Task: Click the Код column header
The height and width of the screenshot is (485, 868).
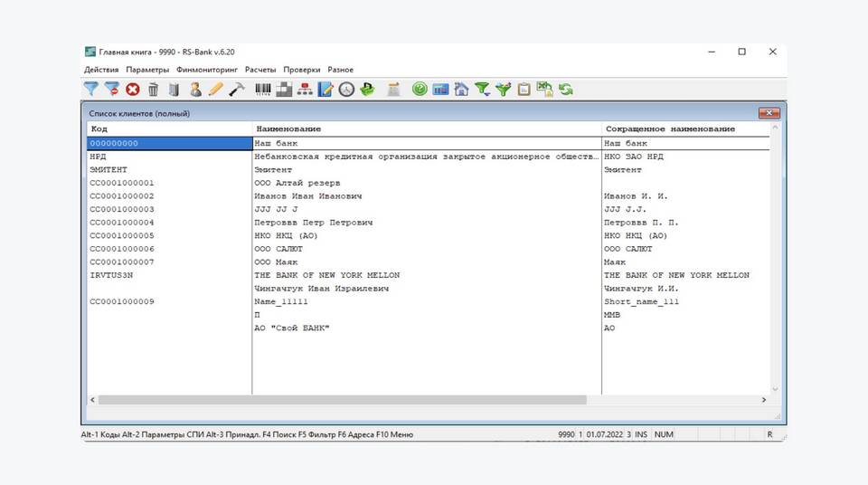Action: click(x=169, y=129)
